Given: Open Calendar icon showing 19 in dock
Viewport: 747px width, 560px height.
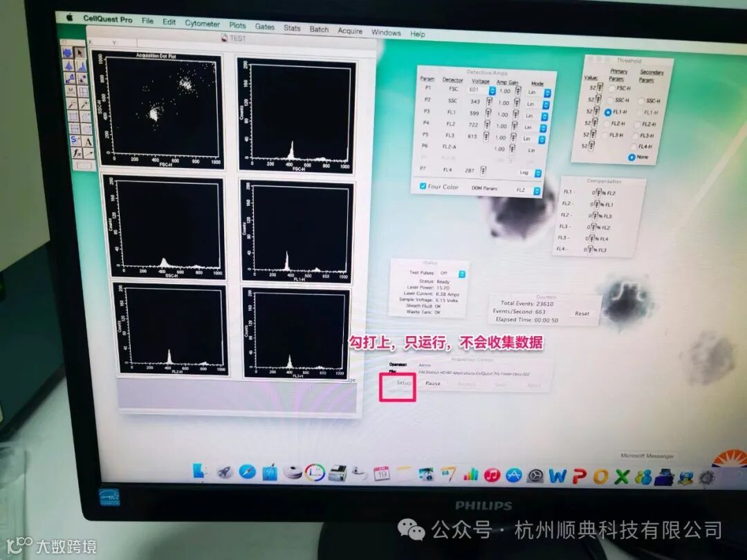Looking at the screenshot, I should [382, 474].
